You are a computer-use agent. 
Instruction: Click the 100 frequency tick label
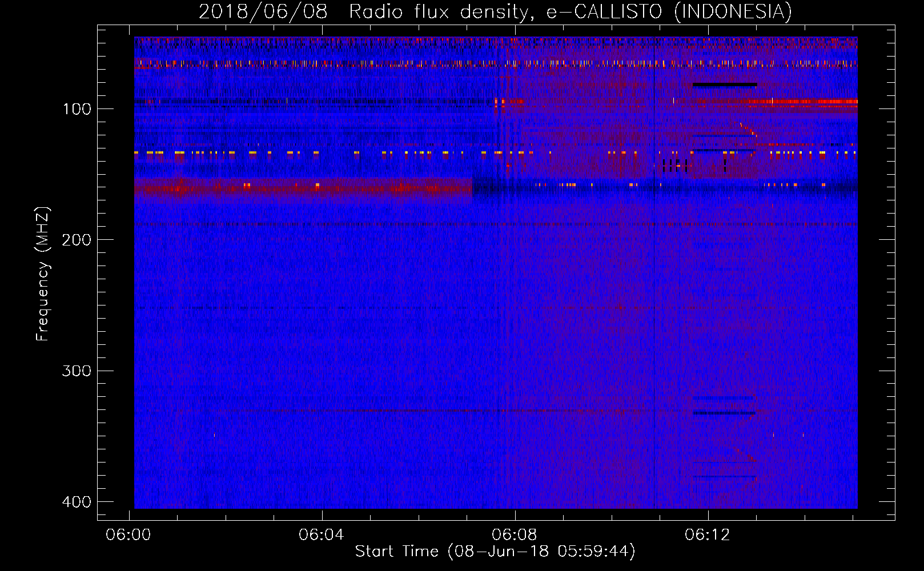point(77,109)
